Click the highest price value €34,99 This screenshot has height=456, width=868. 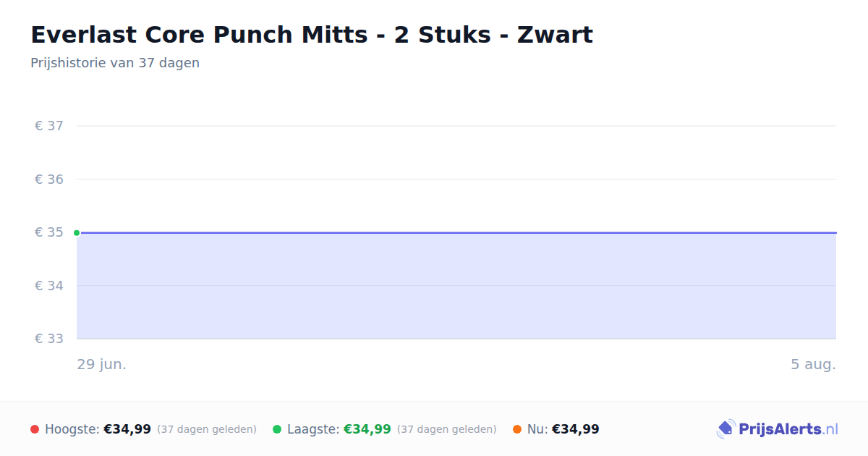tap(127, 429)
